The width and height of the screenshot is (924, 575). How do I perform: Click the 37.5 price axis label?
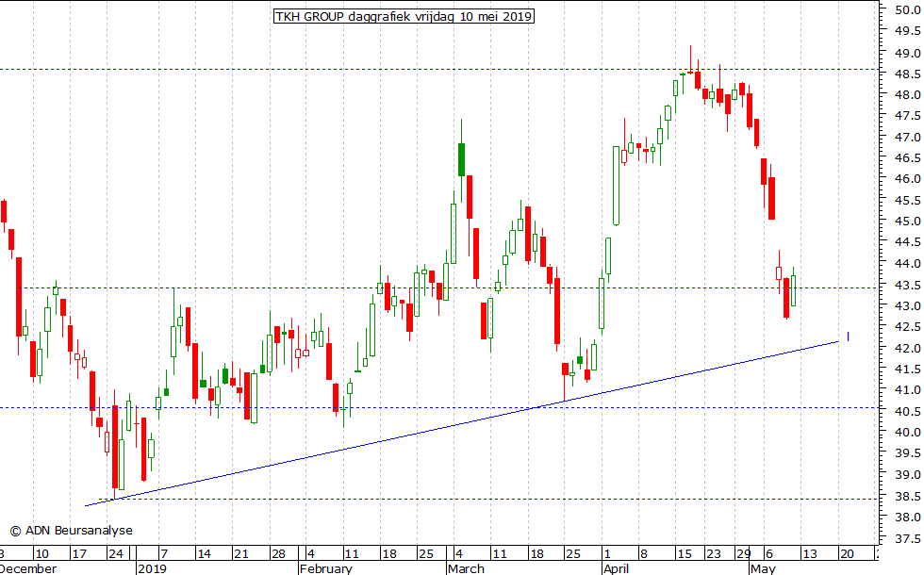[907, 538]
